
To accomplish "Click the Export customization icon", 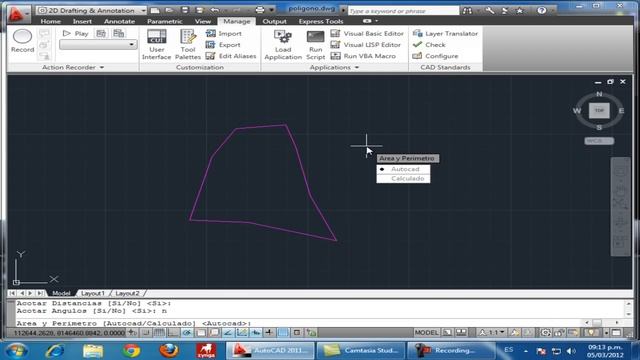I will [x=211, y=44].
